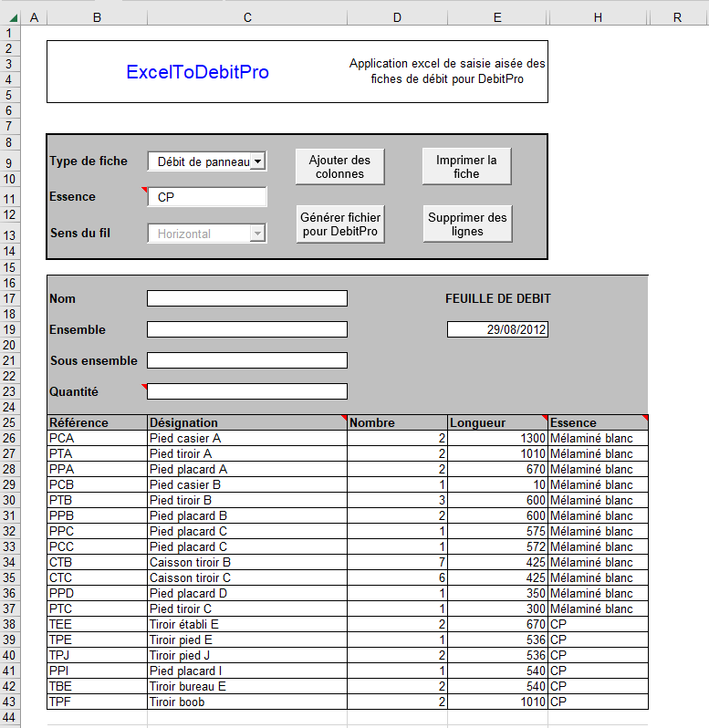Select row 43 header

click(x=9, y=702)
